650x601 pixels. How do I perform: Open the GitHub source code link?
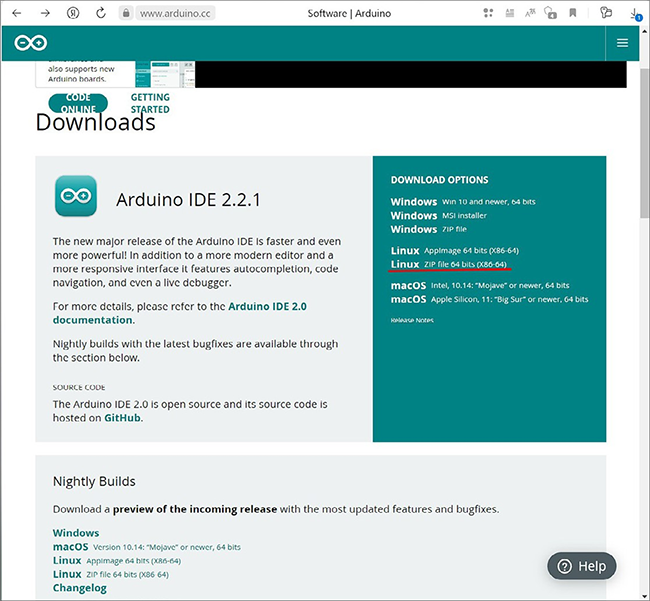[x=122, y=418]
